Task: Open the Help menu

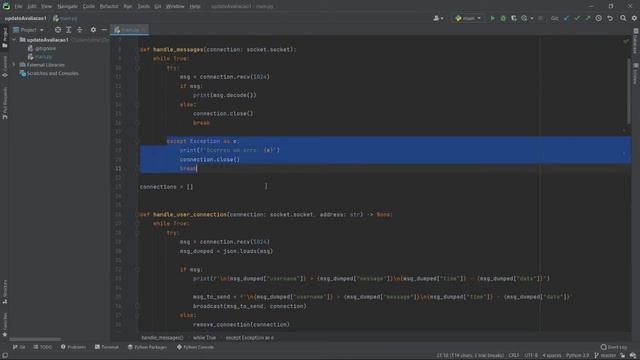Action: click(x=195, y=7)
